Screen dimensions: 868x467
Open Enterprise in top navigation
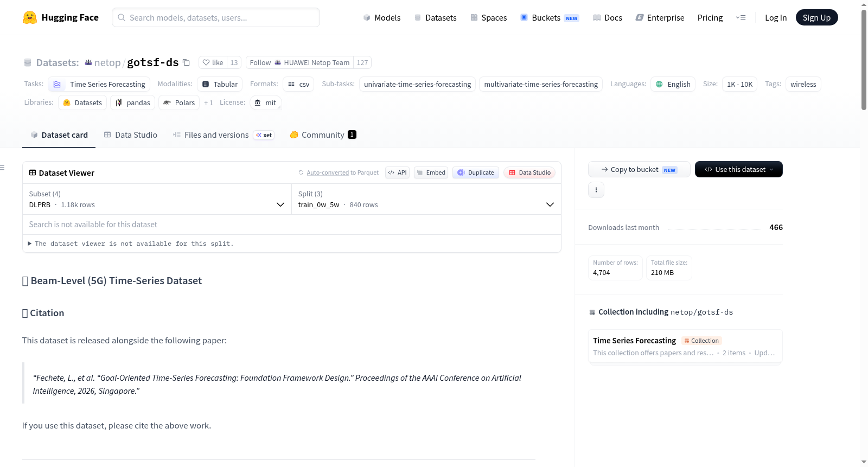[660, 17]
